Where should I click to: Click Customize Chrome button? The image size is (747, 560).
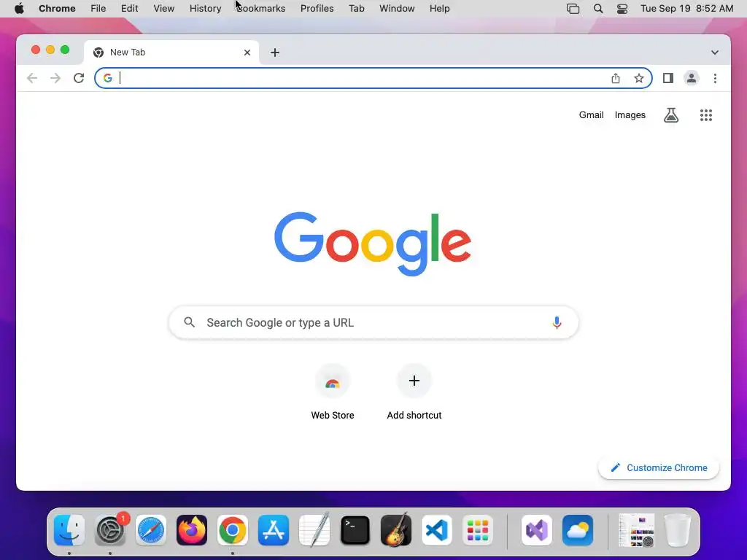tap(659, 467)
